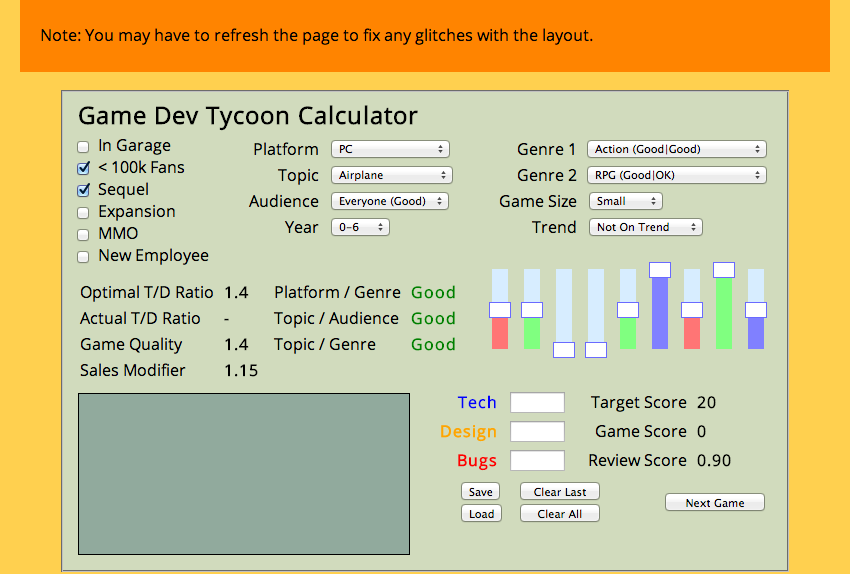Open the Topic dropdown showing Airplane
The width and height of the screenshot is (850, 574).
click(392, 175)
